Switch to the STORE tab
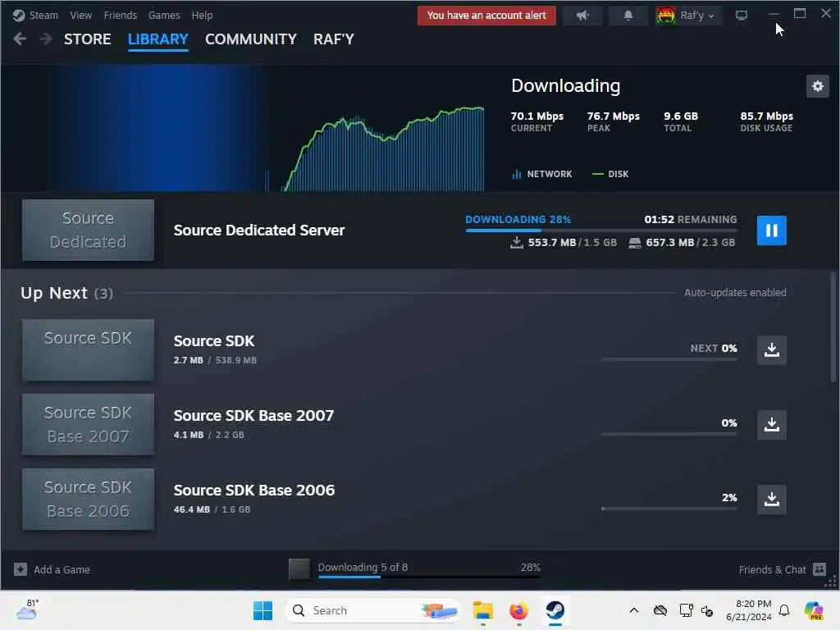The image size is (840, 630). (x=87, y=39)
